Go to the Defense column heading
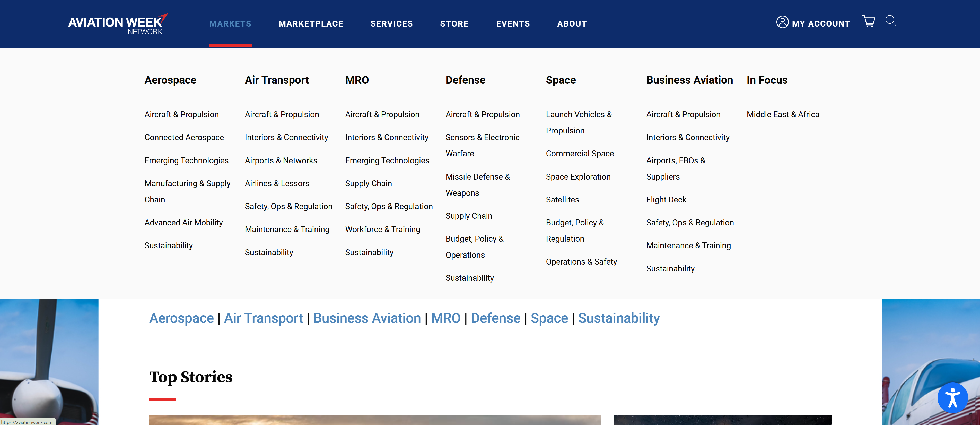 point(465,80)
